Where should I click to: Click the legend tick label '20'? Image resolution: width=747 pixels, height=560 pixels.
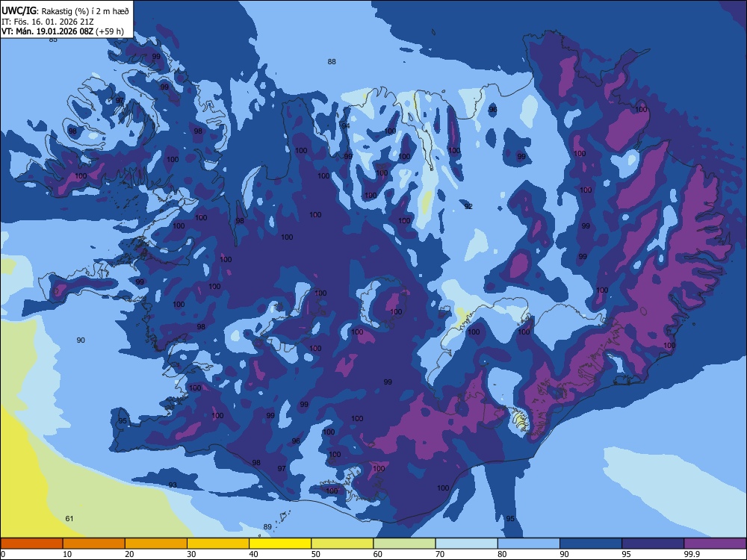tap(129, 554)
